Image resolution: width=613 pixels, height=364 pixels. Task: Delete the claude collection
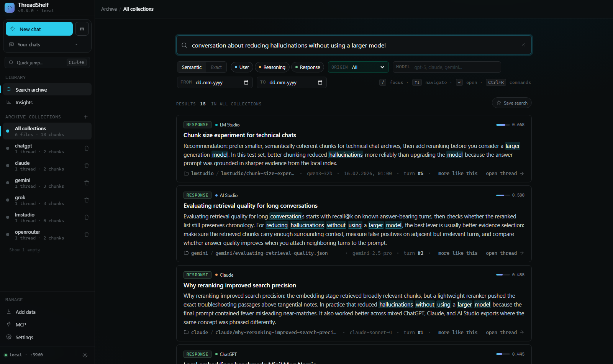pyautogui.click(x=87, y=166)
